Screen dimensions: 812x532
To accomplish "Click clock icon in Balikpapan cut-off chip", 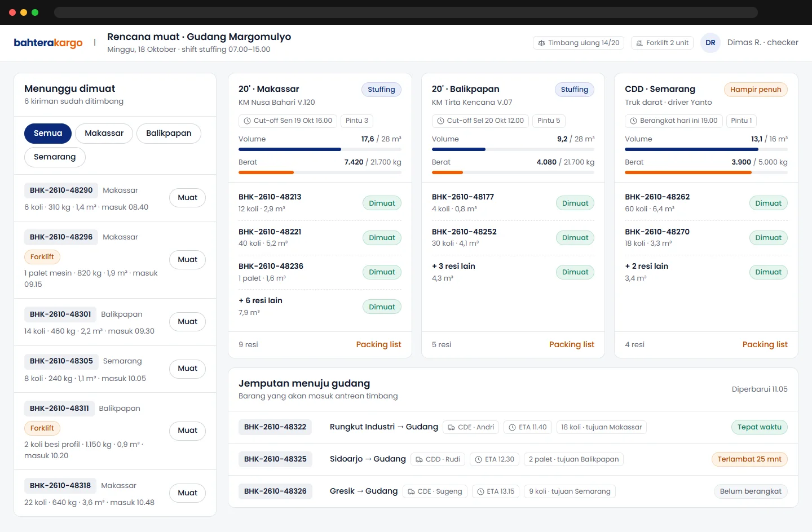I will (x=440, y=121).
